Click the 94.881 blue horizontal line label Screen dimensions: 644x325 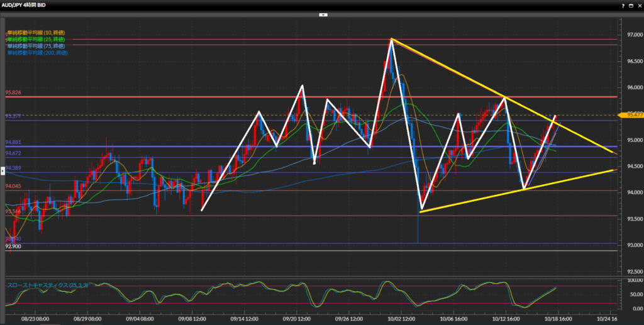(13, 142)
